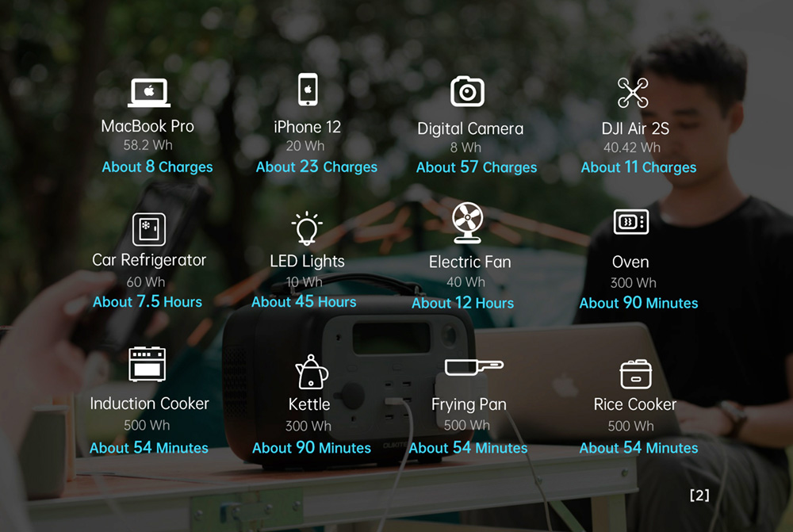The height and width of the screenshot is (532, 793).
Task: Click 'About 57 Charges' text
Action: click(x=477, y=166)
